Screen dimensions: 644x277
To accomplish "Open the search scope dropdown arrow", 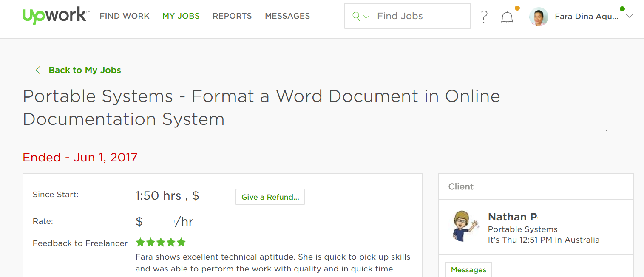I will click(366, 17).
